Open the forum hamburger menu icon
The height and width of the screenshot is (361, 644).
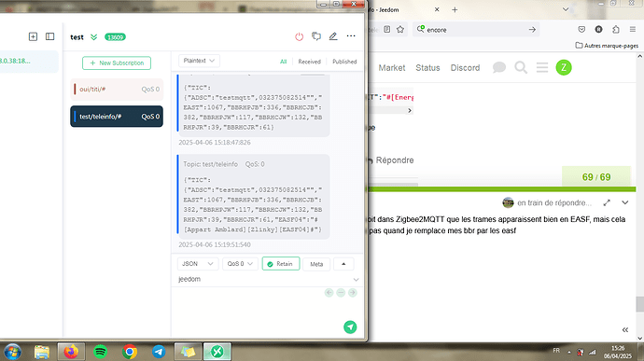tap(542, 67)
